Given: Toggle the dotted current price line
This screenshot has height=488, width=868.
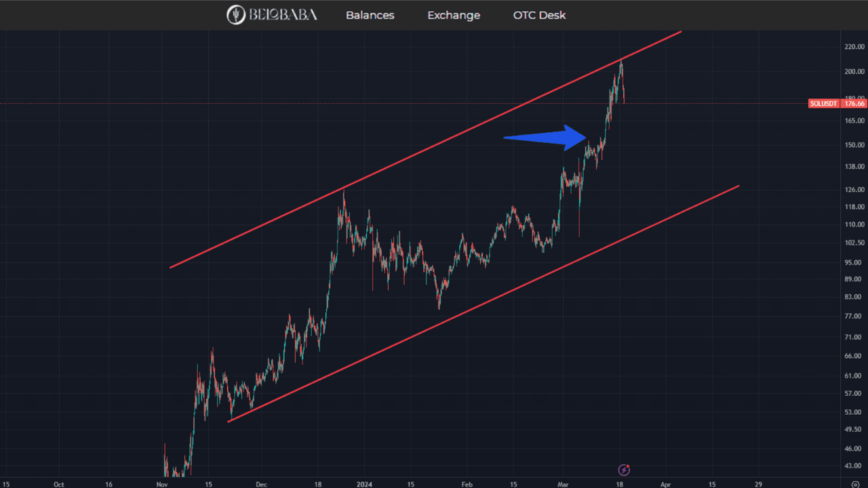Looking at the screenshot, I should (271, 104).
